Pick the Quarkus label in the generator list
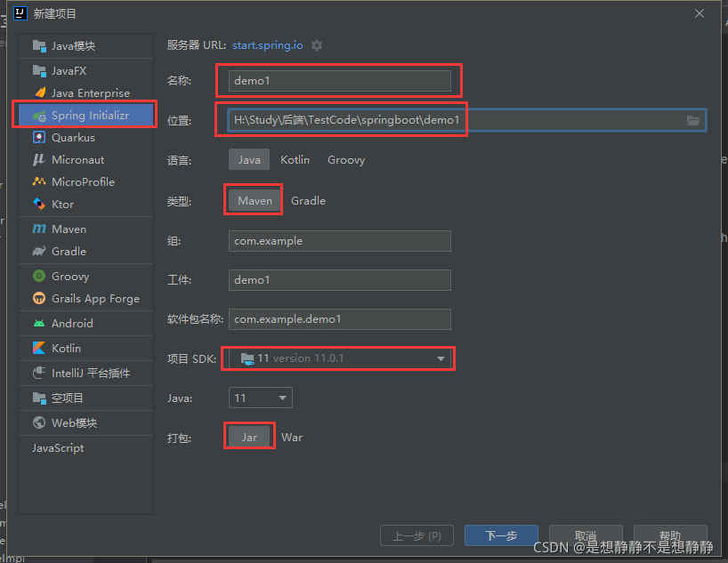This screenshot has width=728, height=563. coord(73,138)
